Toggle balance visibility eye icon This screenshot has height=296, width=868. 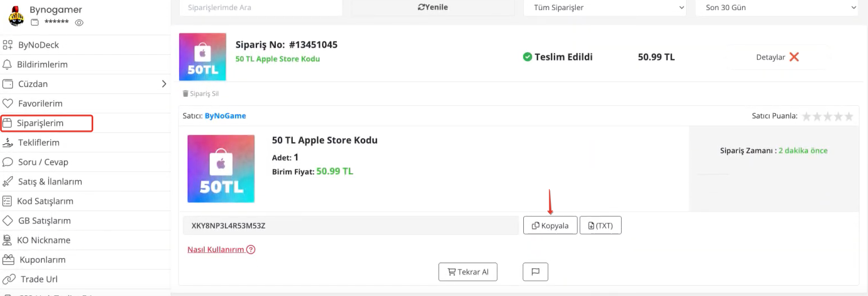(79, 23)
